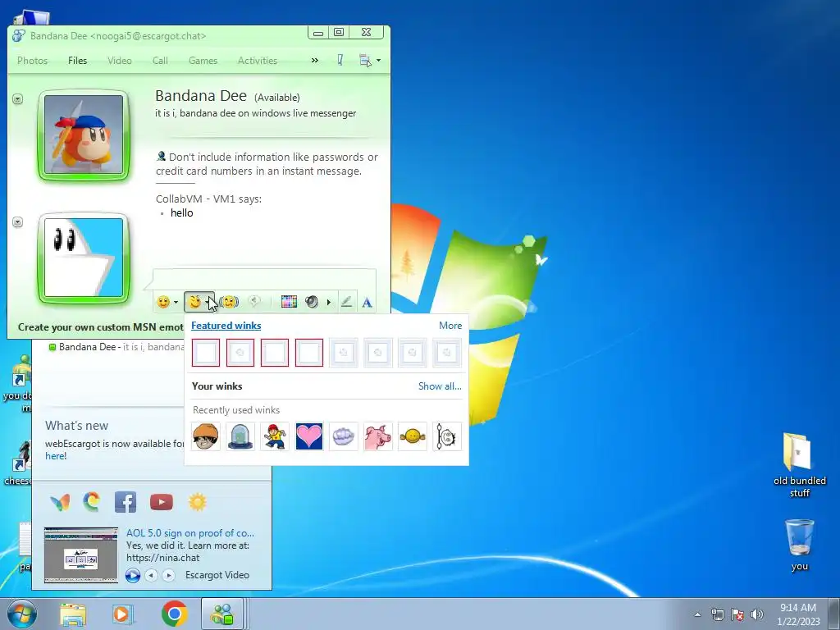Open the show-menu dropdown in chat window
The height and width of the screenshot is (630, 840).
(370, 61)
